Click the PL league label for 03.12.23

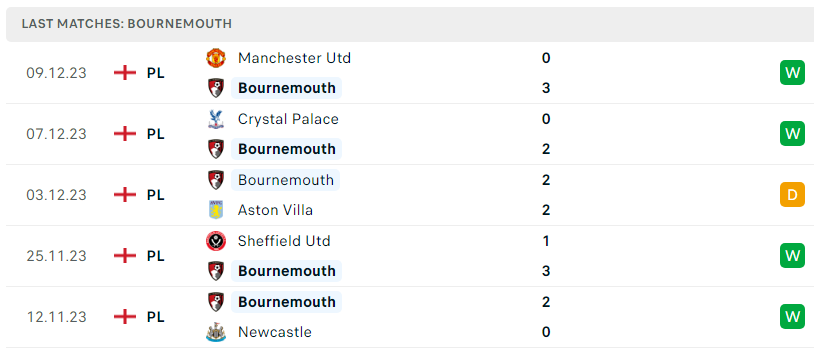tap(155, 195)
